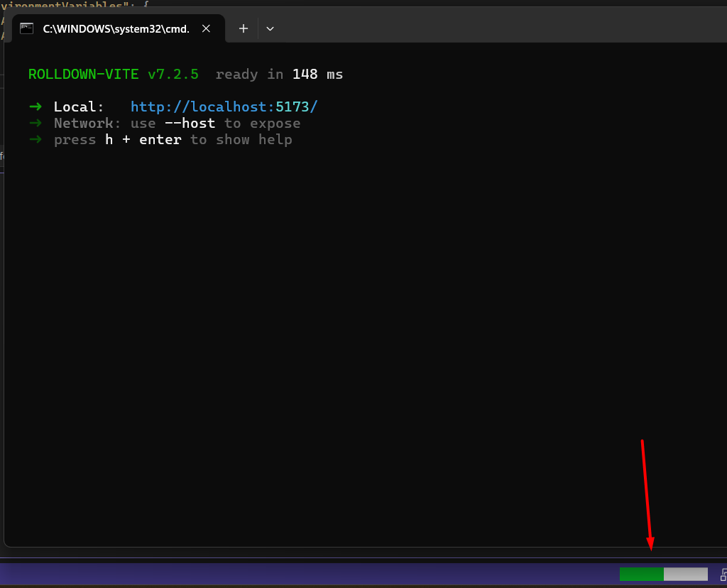Screen dimensions: 727x588
Task: Close the cmd.exe terminal tab
Action: [207, 28]
